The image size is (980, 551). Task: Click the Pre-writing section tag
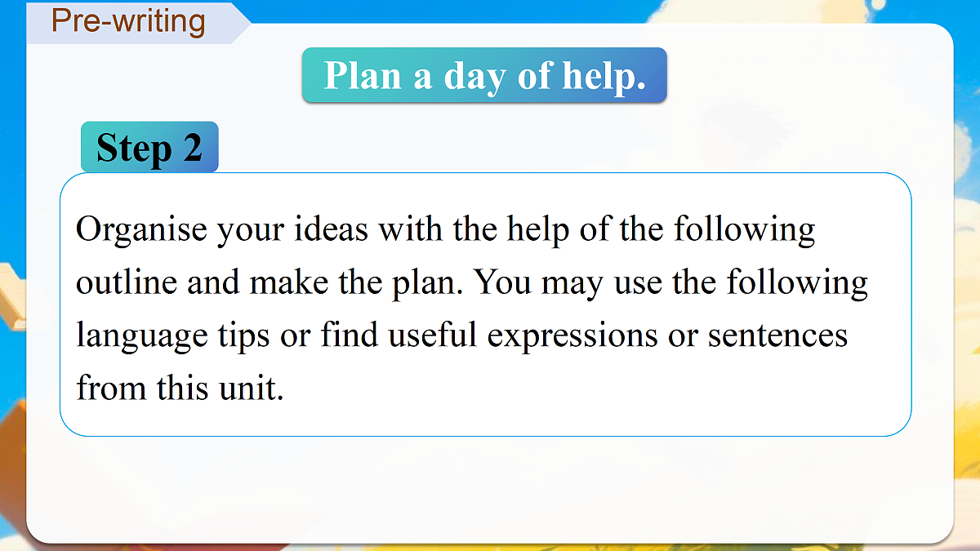(x=127, y=22)
